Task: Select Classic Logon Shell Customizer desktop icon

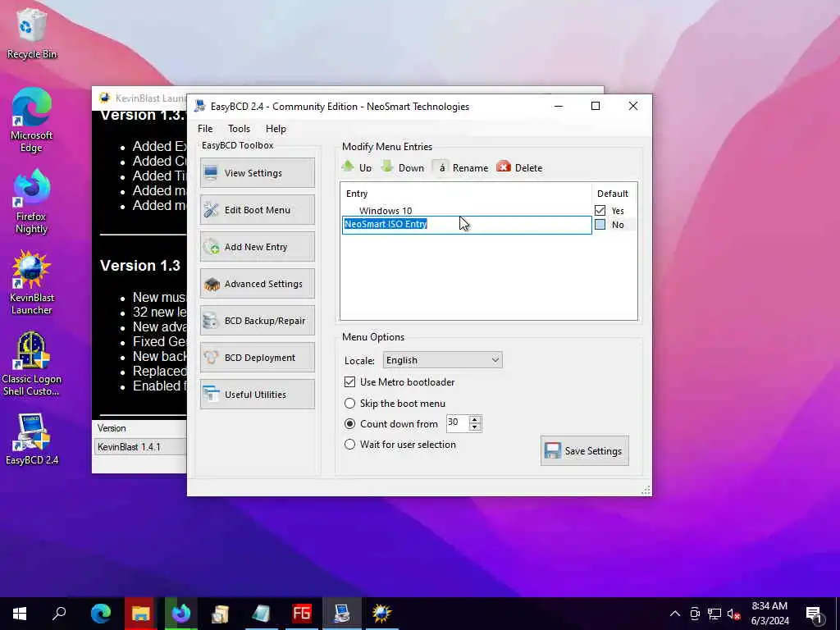Action: point(32,363)
